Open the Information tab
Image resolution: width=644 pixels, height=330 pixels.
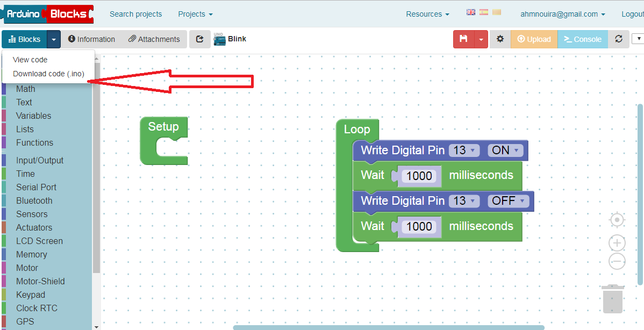tap(91, 39)
